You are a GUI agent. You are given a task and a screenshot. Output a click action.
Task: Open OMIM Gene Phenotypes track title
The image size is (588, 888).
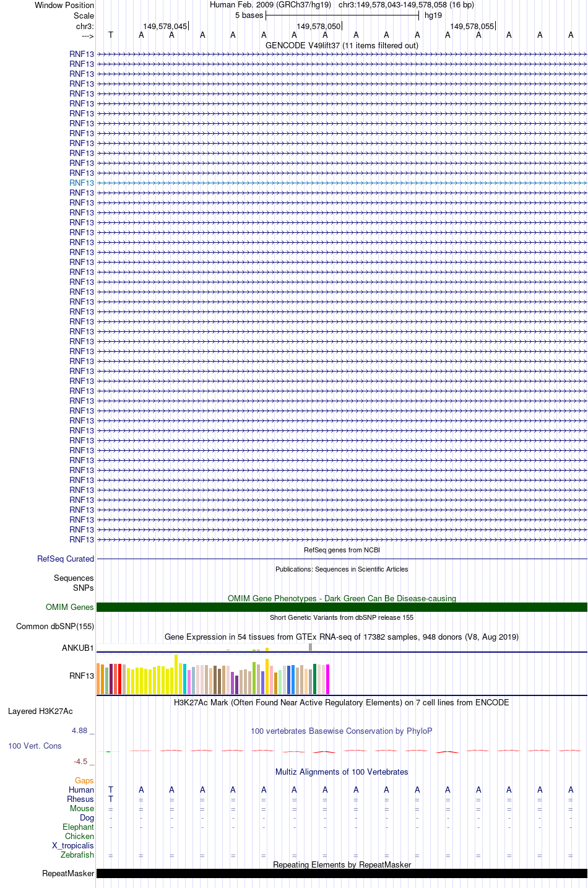[342, 598]
